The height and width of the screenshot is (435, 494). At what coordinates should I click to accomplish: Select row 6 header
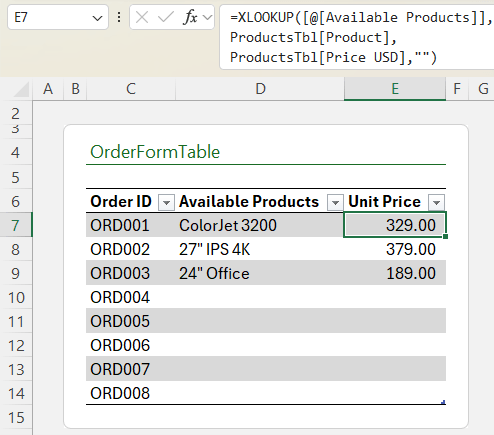(16, 201)
